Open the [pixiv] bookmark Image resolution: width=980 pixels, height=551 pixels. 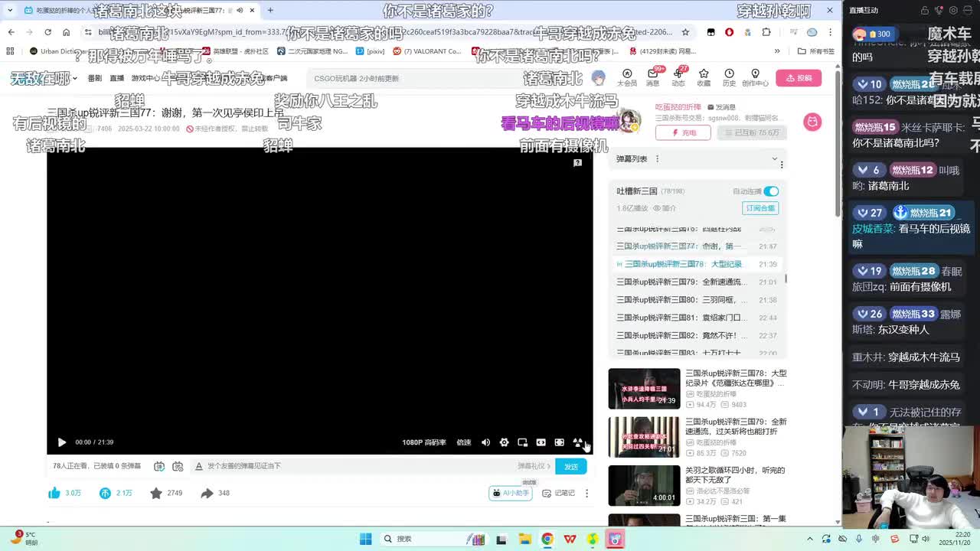370,51
